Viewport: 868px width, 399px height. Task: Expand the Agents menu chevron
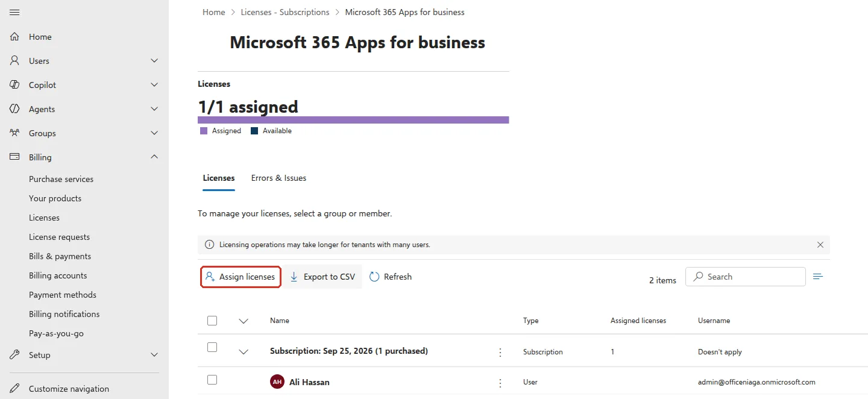[x=154, y=109]
